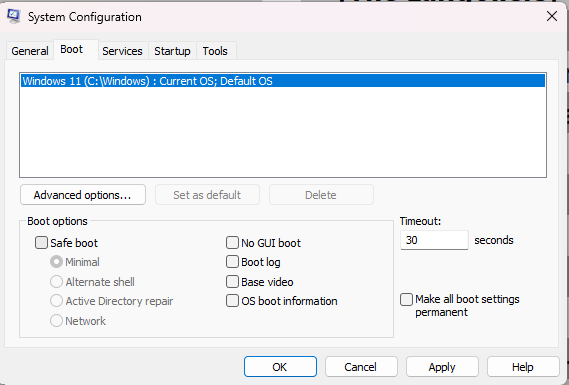This screenshot has width=569, height=385.
Task: Click the Timeout seconds input field
Action: [x=434, y=240]
